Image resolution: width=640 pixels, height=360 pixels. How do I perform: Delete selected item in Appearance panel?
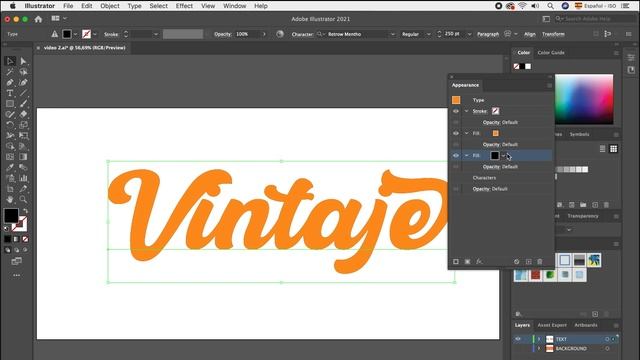[540, 262]
